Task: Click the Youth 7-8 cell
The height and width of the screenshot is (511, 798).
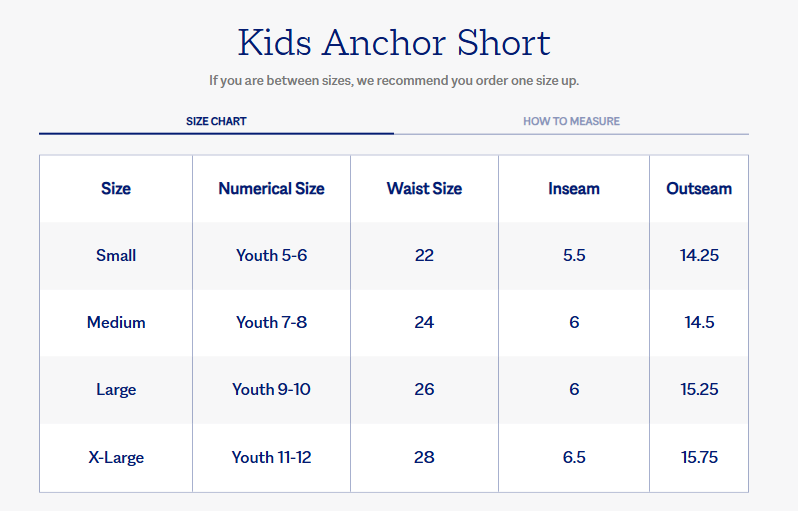Action: coord(271,322)
